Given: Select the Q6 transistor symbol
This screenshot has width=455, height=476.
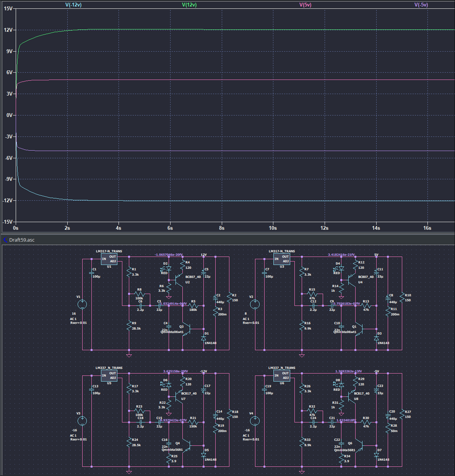Looking at the screenshot, I should click(359, 445).
